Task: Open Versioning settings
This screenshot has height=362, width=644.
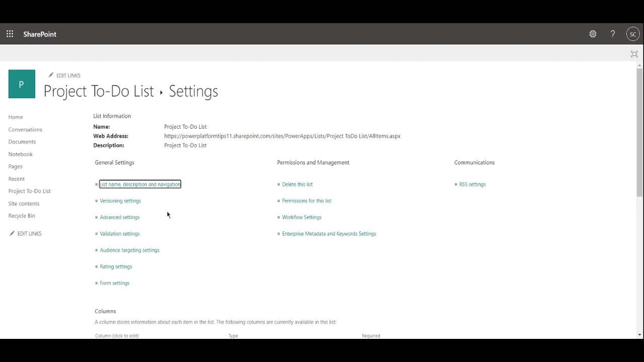Action: pos(120,201)
